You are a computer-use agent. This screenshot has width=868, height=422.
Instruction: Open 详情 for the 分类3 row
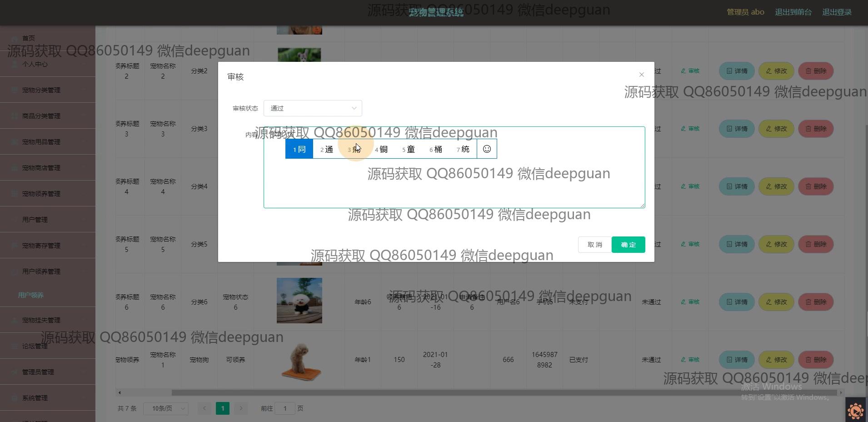tap(737, 129)
